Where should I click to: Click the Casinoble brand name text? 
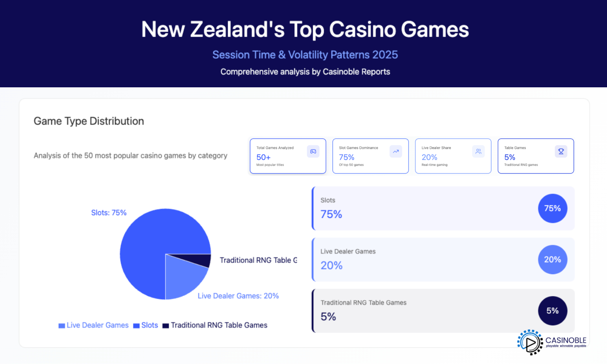click(x=566, y=340)
